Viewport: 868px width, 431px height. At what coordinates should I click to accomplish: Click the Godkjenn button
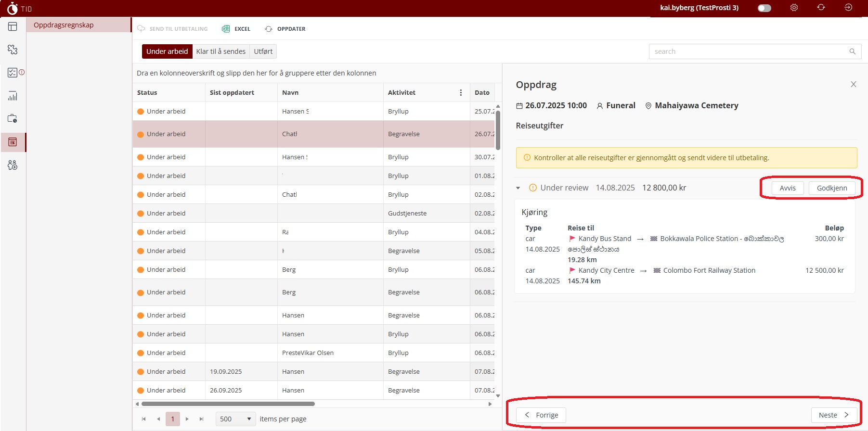[x=831, y=188]
